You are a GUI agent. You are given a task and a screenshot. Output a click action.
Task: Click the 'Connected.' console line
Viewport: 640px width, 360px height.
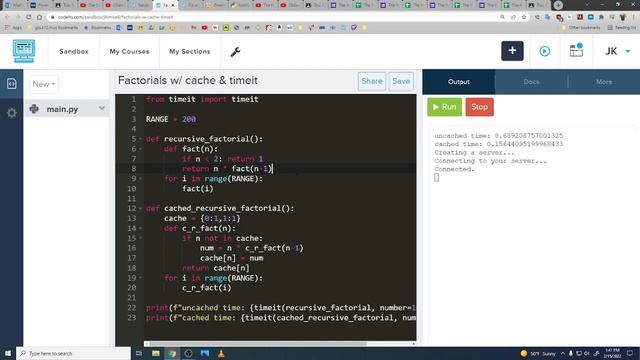(x=454, y=169)
